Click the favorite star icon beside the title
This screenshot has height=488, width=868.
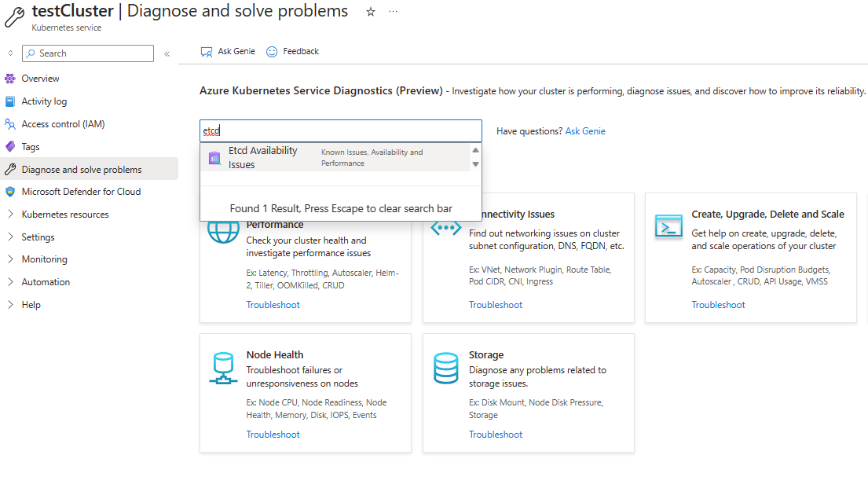(370, 12)
